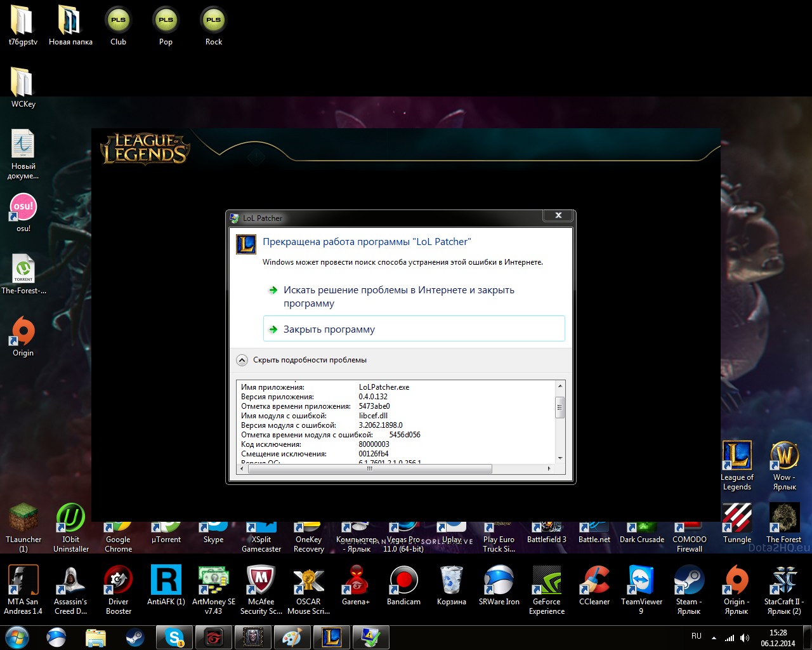
Task: Open Skype from the taskbar
Action: click(174, 637)
